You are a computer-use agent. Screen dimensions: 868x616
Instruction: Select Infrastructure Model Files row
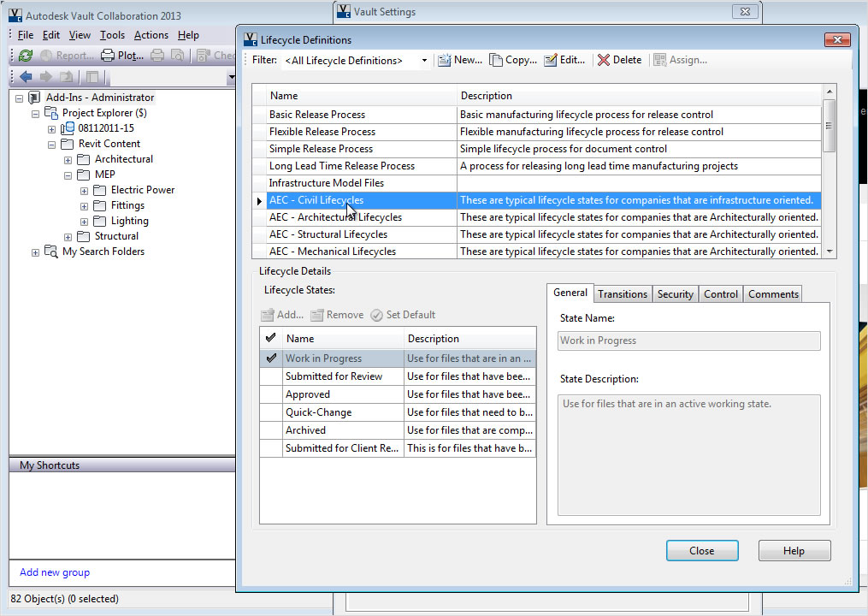coord(536,183)
